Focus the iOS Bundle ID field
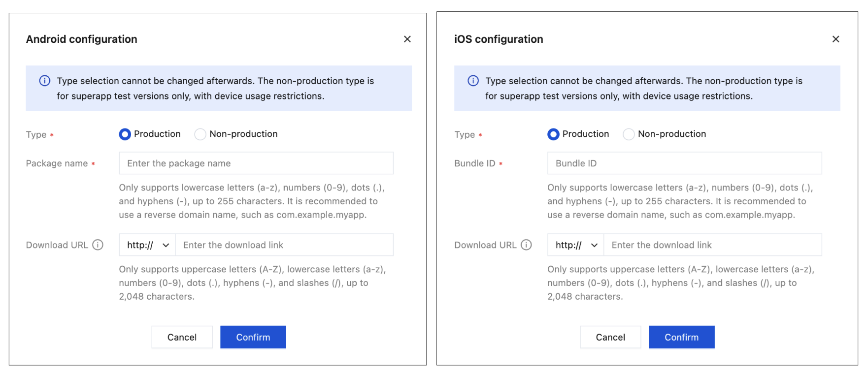The image size is (868, 377). tap(685, 163)
